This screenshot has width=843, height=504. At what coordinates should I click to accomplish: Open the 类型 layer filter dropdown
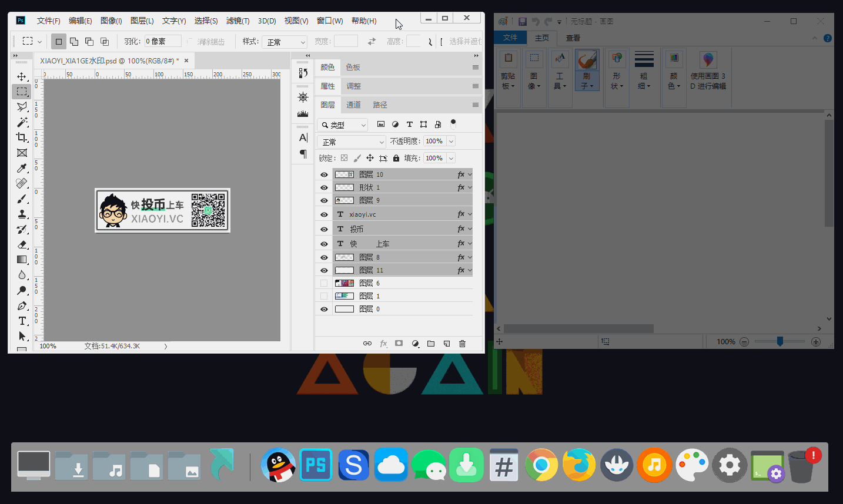click(x=343, y=125)
